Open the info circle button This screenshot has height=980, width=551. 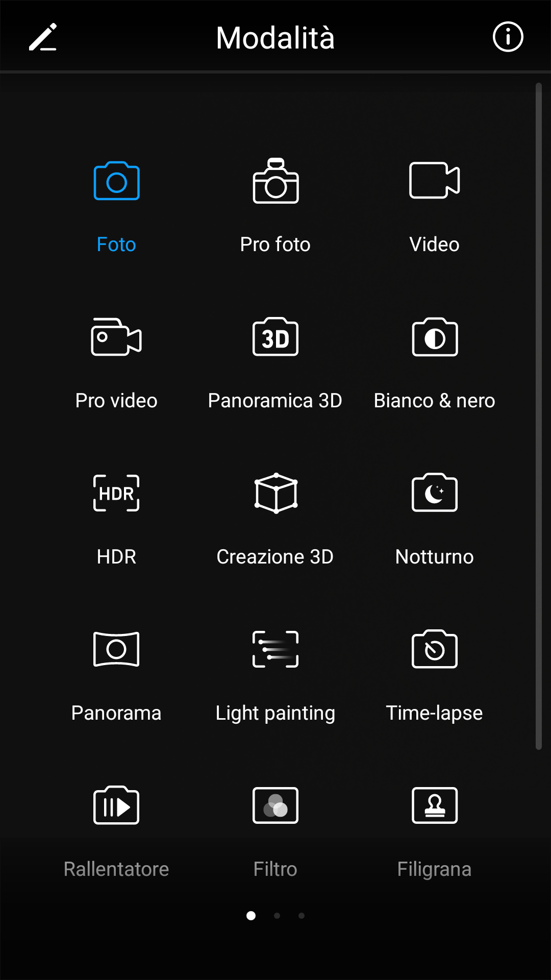(508, 37)
